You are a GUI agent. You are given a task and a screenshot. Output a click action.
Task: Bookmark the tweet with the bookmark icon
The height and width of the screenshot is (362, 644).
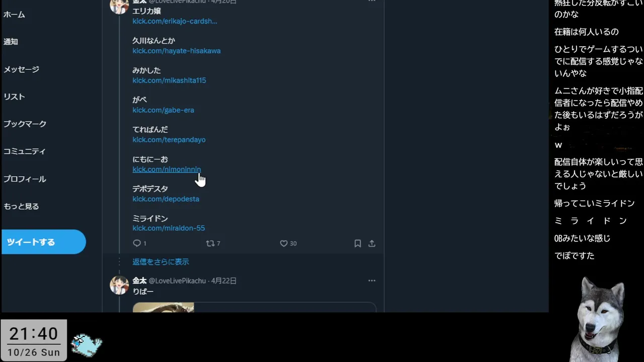point(358,243)
